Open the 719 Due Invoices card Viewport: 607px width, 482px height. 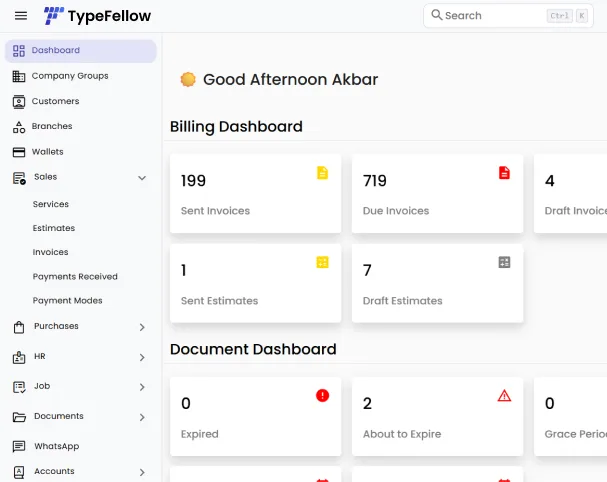[x=437, y=194]
